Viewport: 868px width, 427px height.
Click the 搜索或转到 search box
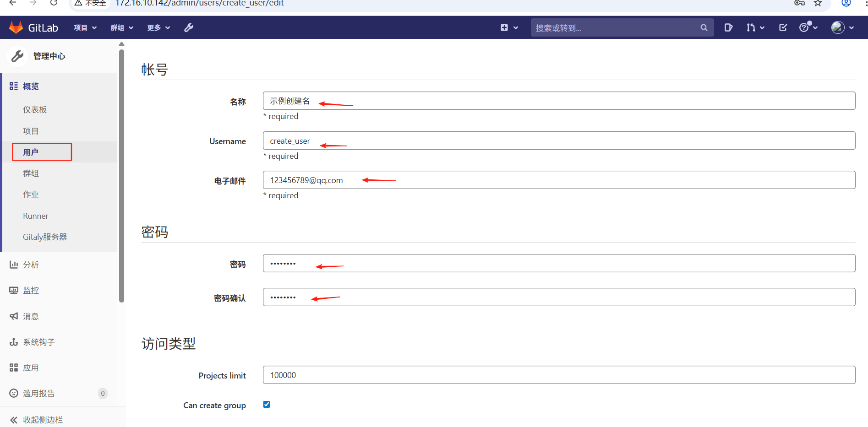point(622,27)
